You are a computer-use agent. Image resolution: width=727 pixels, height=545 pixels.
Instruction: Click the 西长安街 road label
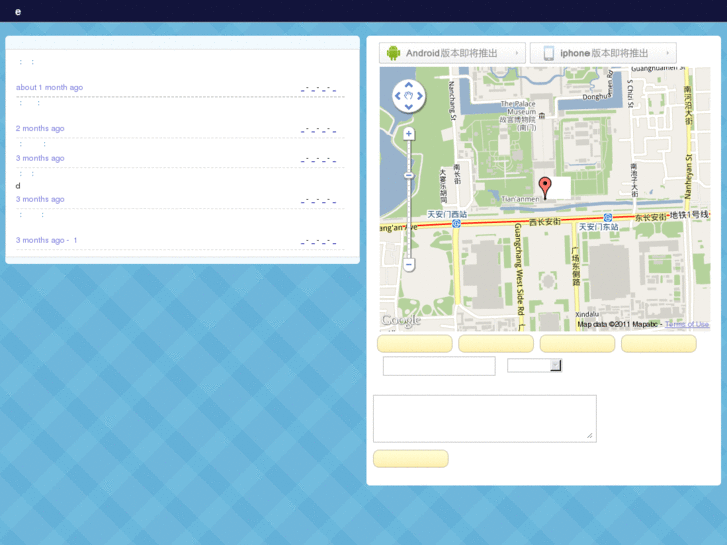pyautogui.click(x=545, y=222)
